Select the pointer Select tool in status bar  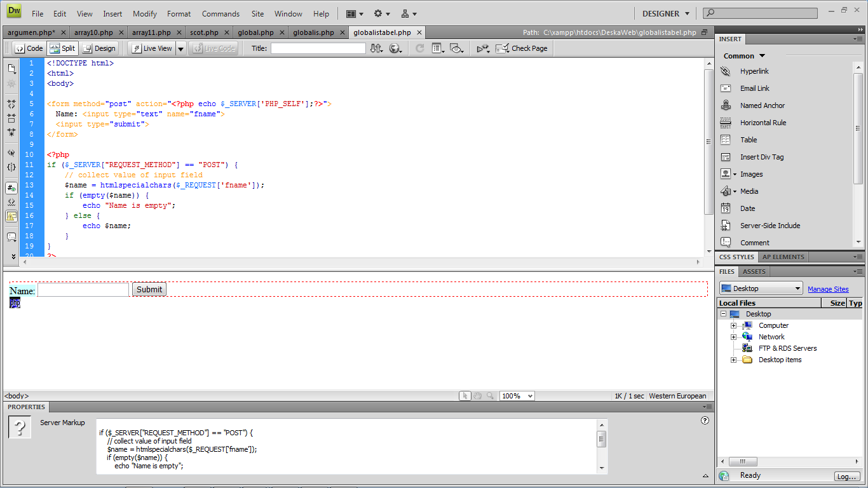tap(465, 396)
